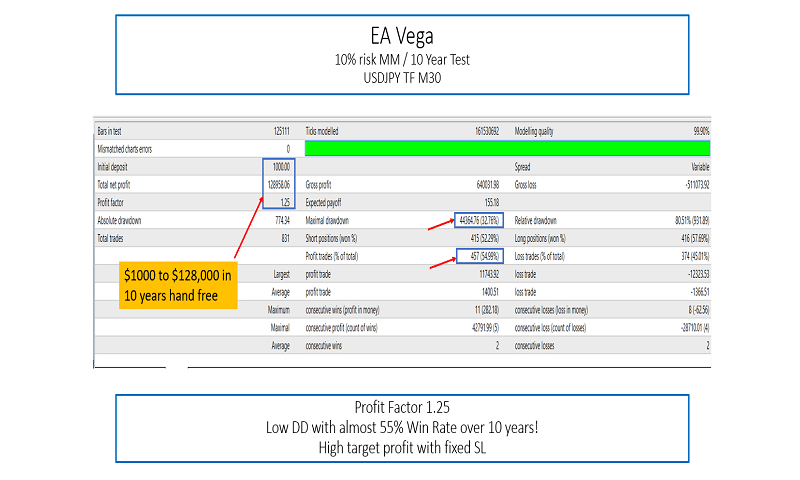Click the average consecutive wins value 2
This screenshot has width=800, height=480.
[497, 345]
